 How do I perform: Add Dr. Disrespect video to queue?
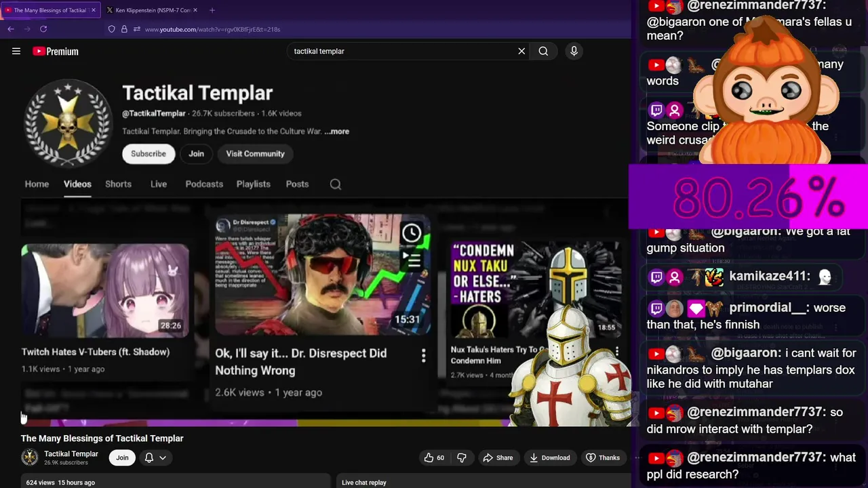pos(412,259)
